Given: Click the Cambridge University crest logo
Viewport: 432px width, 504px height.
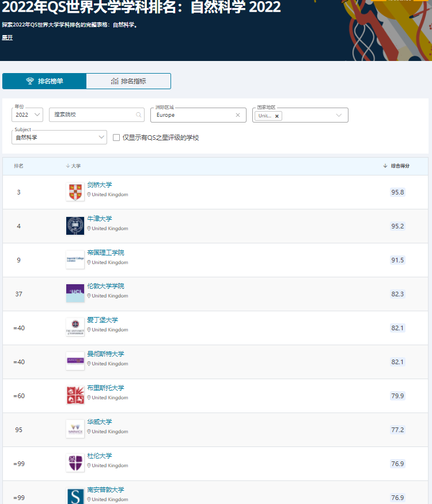Looking at the screenshot, I should pyautogui.click(x=75, y=192).
